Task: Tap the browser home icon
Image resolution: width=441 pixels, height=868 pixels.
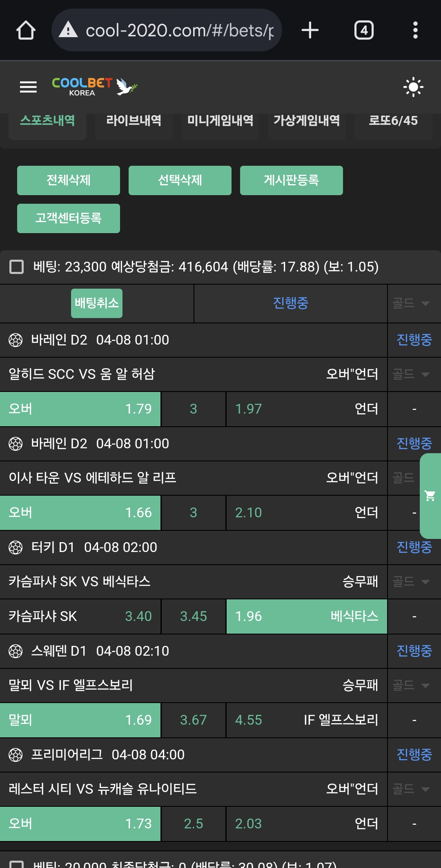Action: (x=26, y=30)
